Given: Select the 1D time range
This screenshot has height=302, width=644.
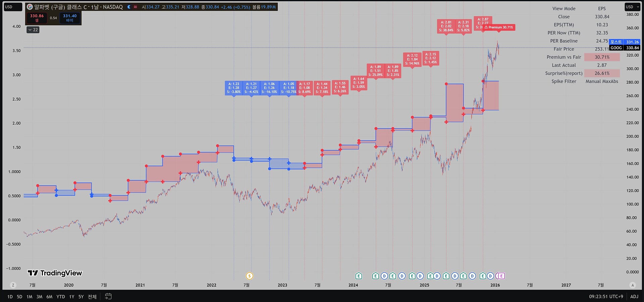Looking at the screenshot, I should coord(10,297).
